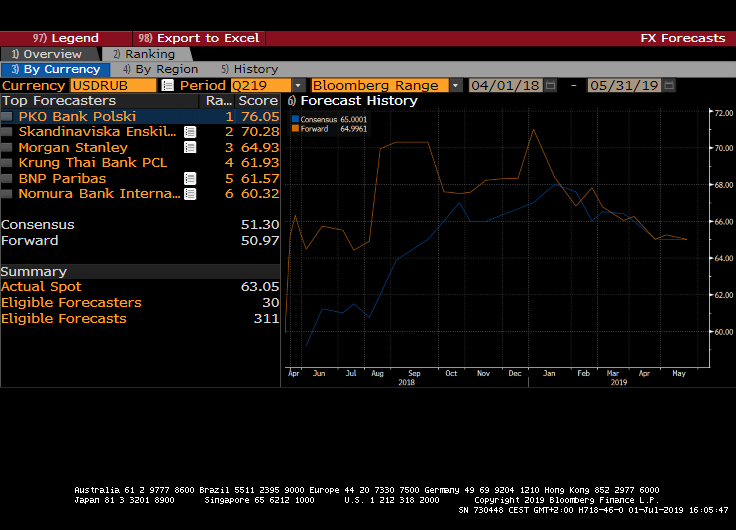Enable the Morgan Stanley forecaster checkbox
Viewport: 736px width, 530px height.
click(x=8, y=148)
